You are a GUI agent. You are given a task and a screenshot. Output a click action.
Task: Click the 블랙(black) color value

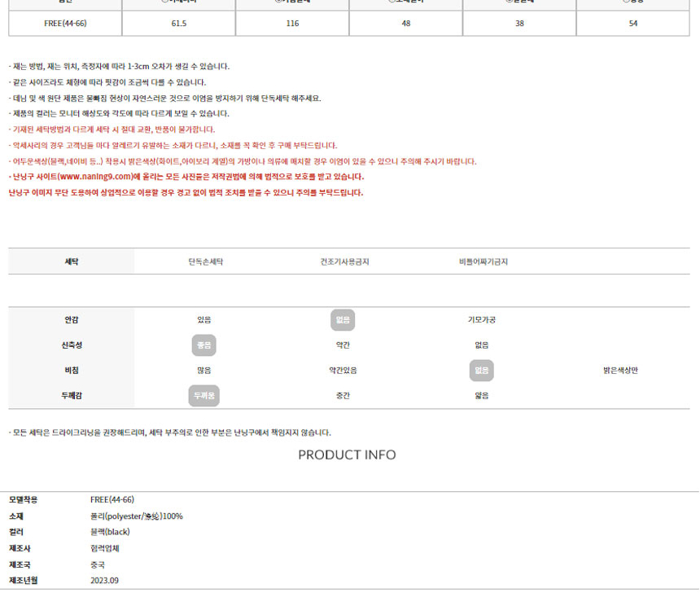[110, 532]
